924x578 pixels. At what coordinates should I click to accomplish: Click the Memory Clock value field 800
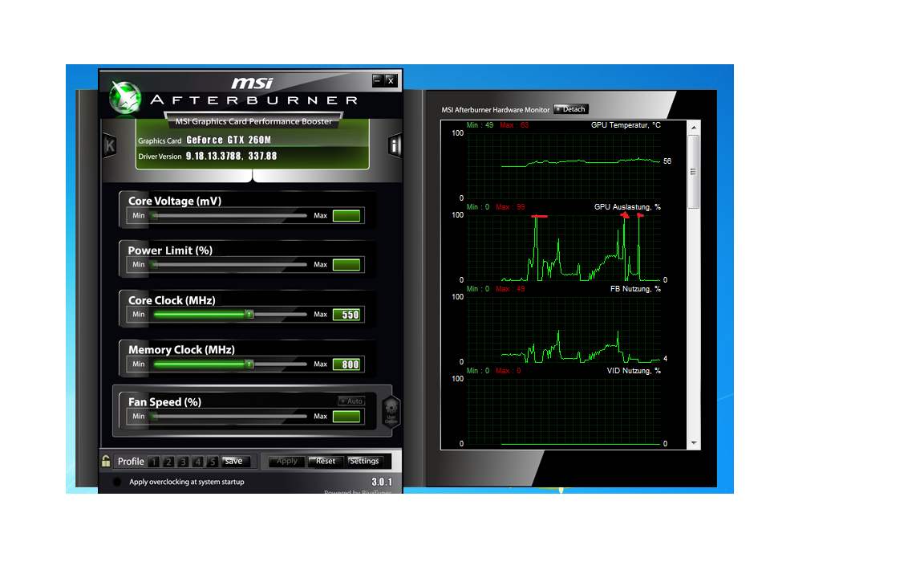(346, 364)
